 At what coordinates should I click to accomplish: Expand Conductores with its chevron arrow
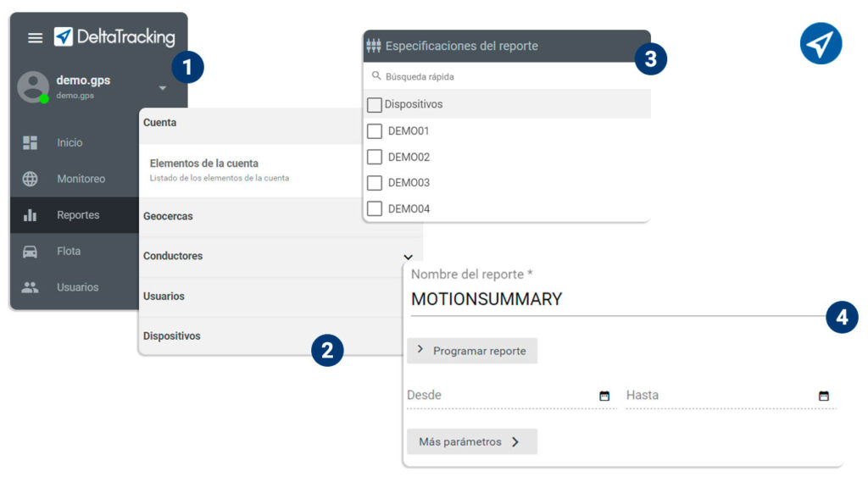pos(408,257)
